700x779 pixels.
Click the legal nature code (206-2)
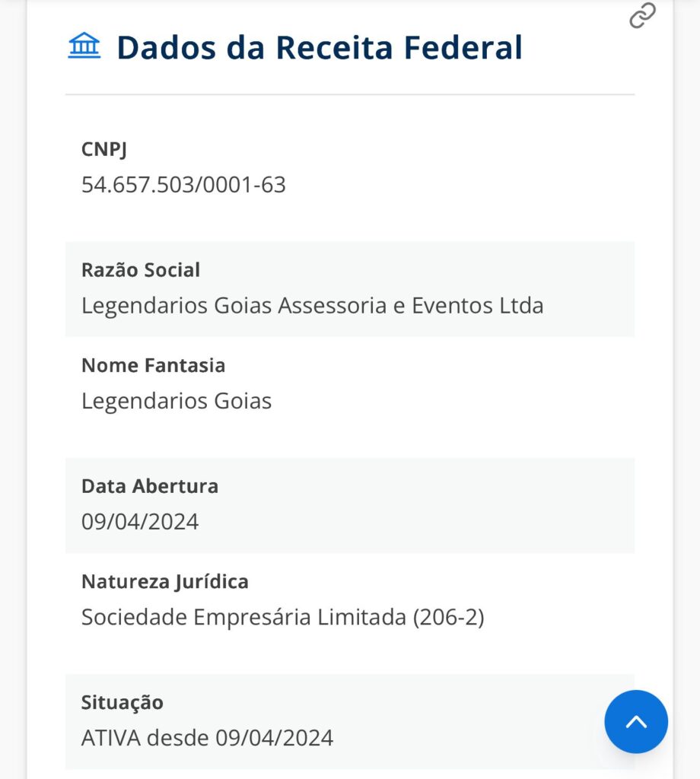(x=449, y=617)
